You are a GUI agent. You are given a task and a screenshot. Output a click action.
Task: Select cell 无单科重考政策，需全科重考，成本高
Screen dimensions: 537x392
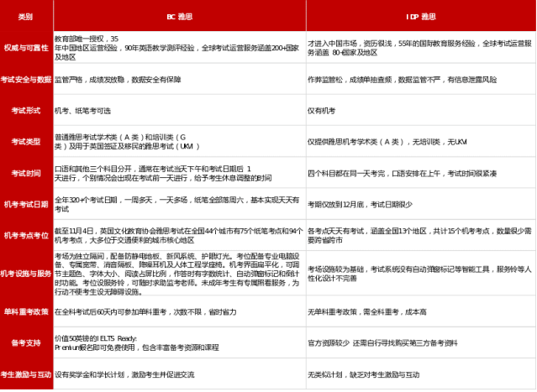pyautogui.click(x=421, y=311)
